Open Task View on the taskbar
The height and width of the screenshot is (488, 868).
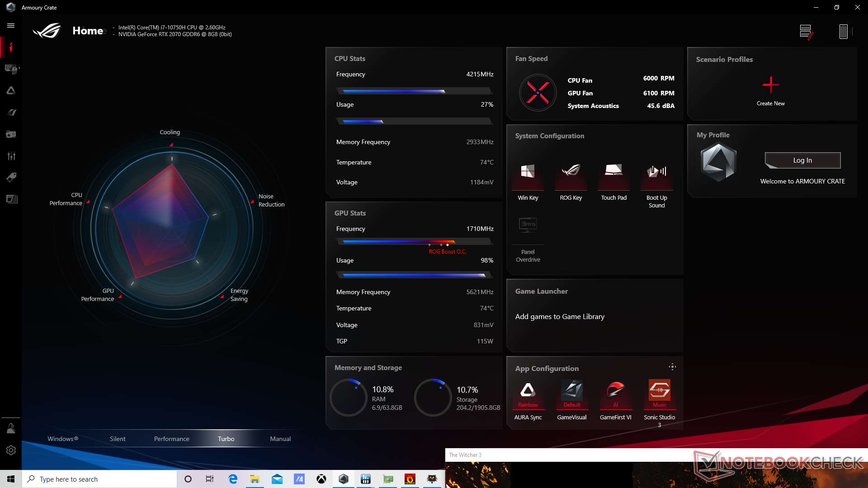pos(210,479)
